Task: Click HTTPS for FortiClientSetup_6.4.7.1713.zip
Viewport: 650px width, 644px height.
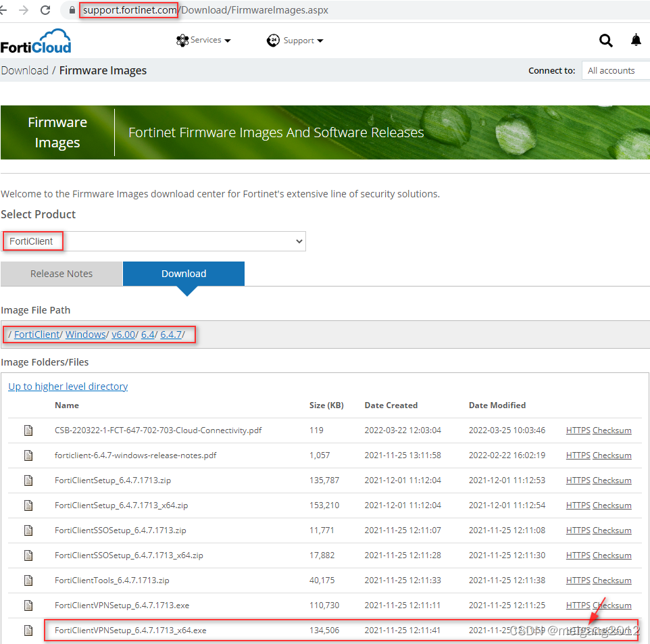Action: tap(578, 480)
